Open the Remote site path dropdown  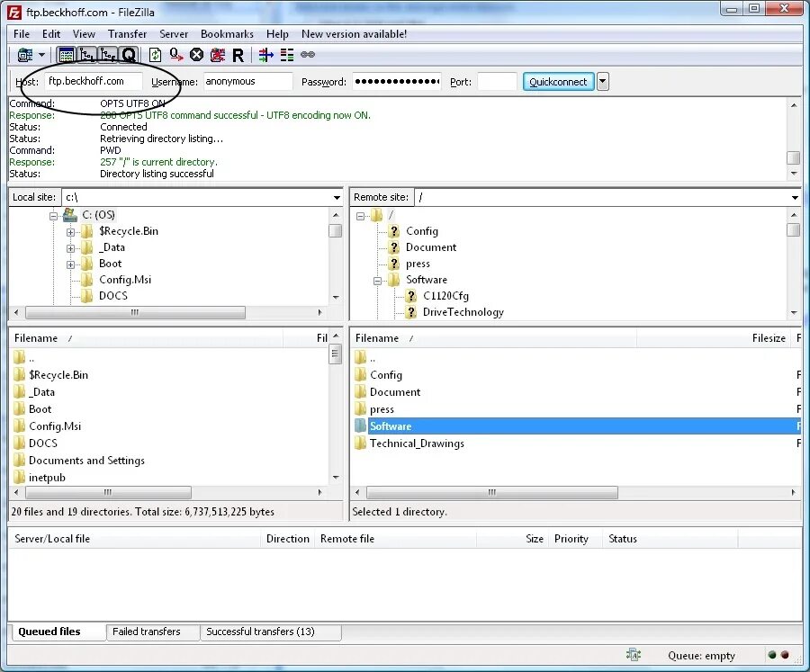(x=795, y=197)
